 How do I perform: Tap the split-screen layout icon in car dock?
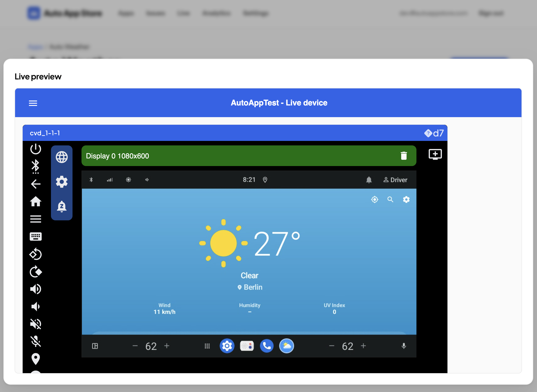pos(95,346)
